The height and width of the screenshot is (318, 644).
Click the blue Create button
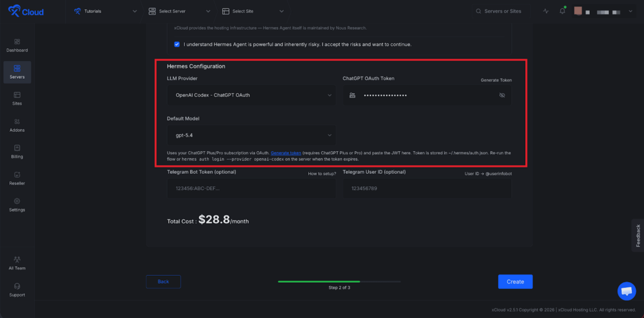pos(515,281)
